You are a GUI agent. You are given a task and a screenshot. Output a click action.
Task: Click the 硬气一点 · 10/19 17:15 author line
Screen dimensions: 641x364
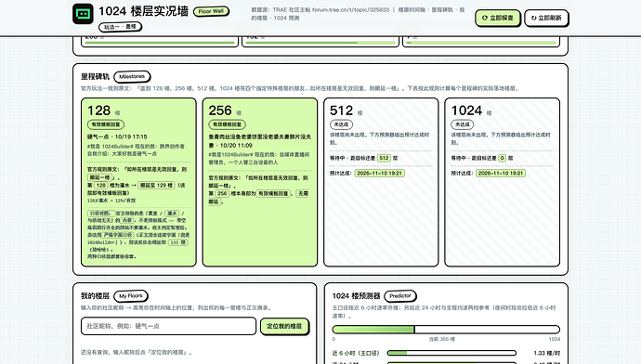click(117, 136)
